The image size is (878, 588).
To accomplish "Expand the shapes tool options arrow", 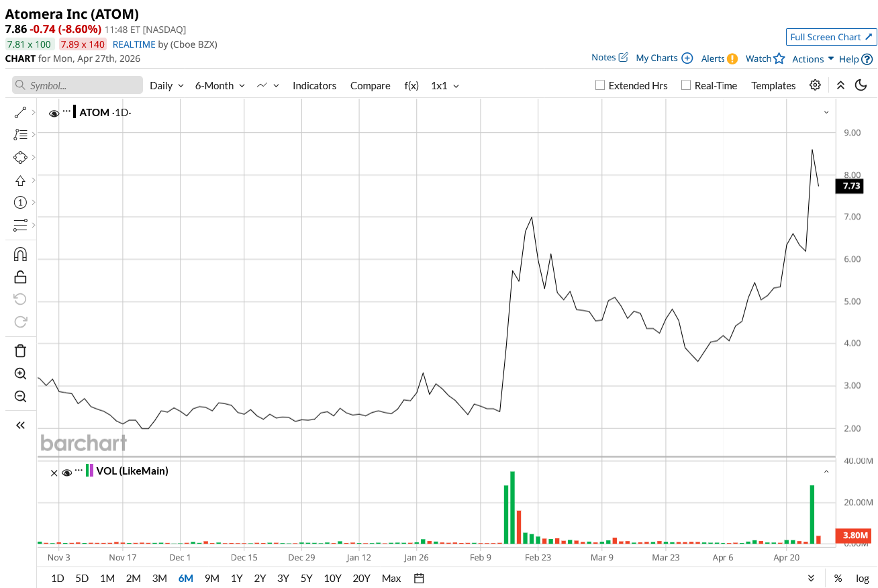I will (34, 158).
